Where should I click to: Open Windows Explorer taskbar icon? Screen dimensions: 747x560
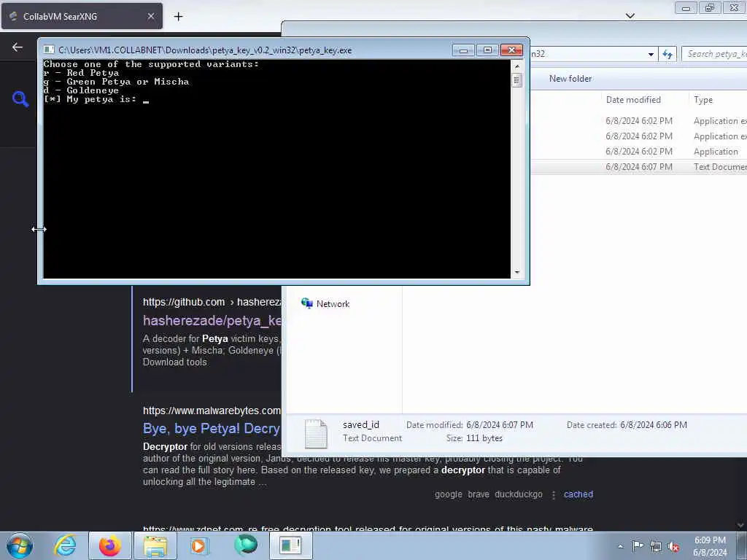point(155,545)
